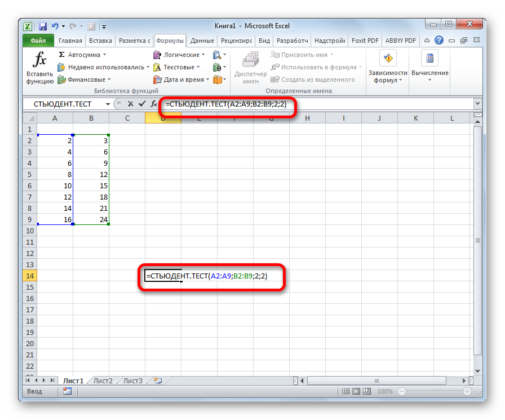Switch to the Вставка ribbon tab
This screenshot has height=420, width=505.
coord(100,41)
